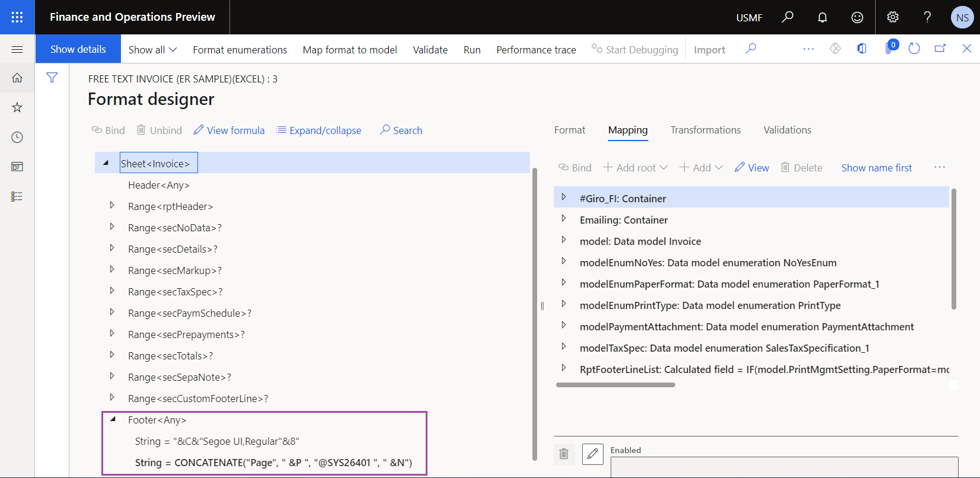
Task: Expand Range<secTaxSpec>? node
Action: coord(112,291)
